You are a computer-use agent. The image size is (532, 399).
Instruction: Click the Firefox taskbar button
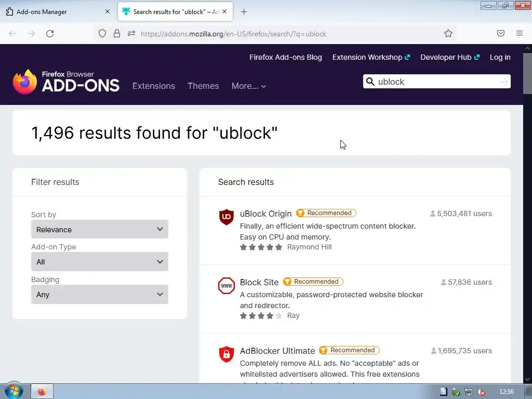(x=42, y=392)
